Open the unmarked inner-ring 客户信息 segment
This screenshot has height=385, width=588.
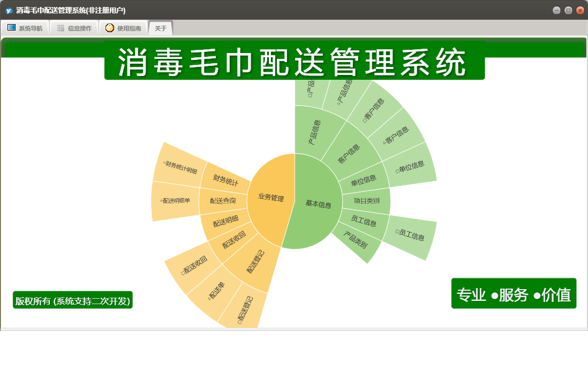click(x=349, y=154)
